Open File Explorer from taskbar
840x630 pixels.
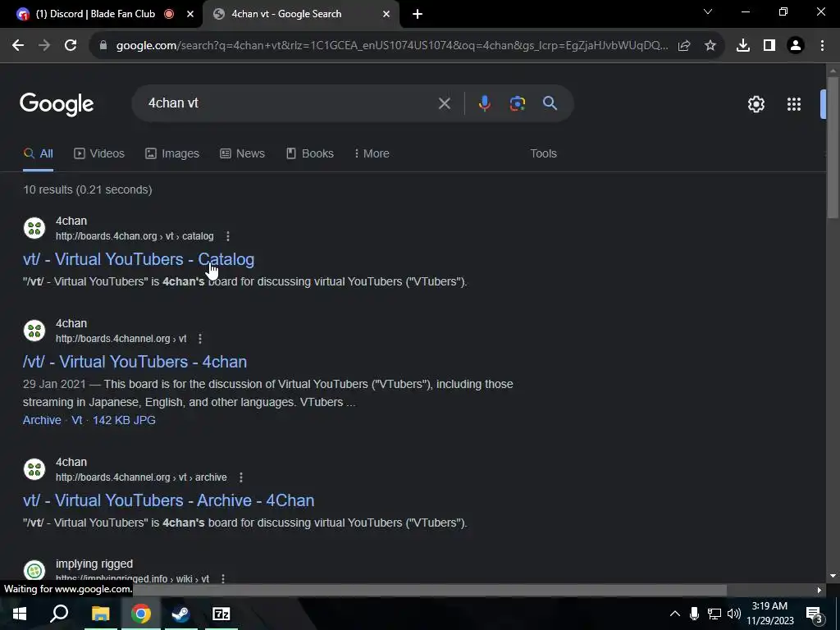pyautogui.click(x=100, y=614)
